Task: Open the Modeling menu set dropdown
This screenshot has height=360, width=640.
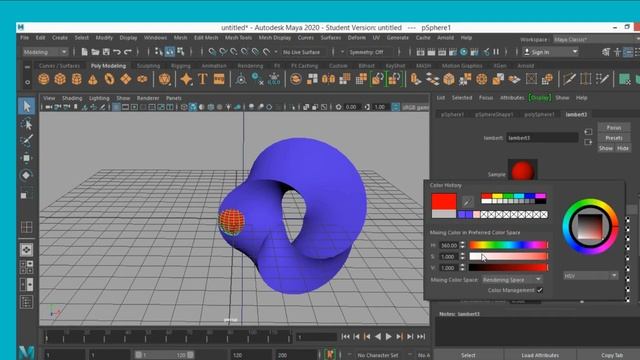Action: click(x=45, y=52)
